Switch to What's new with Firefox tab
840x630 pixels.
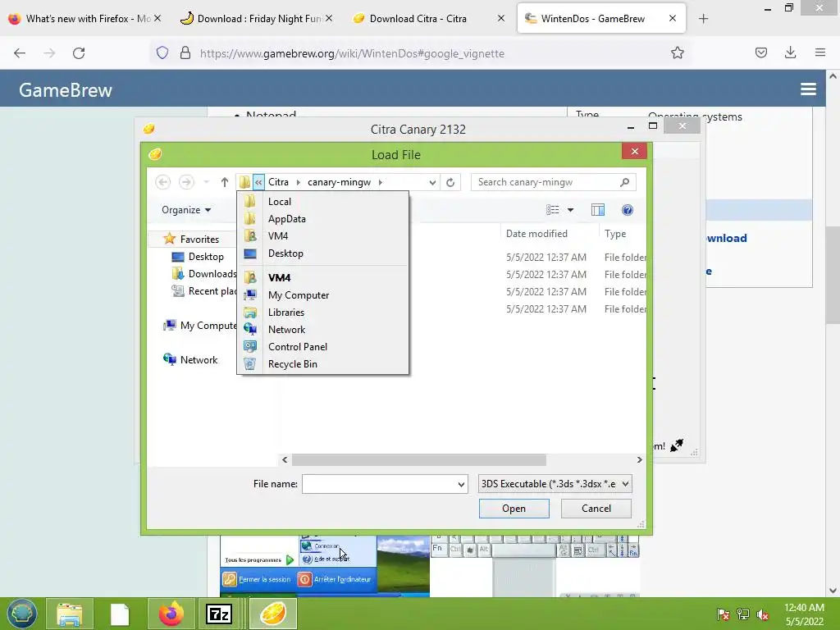[x=84, y=19]
